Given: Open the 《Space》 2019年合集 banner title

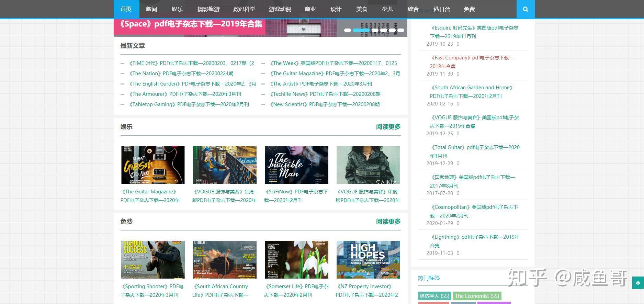Looking at the screenshot, I should [191, 24].
